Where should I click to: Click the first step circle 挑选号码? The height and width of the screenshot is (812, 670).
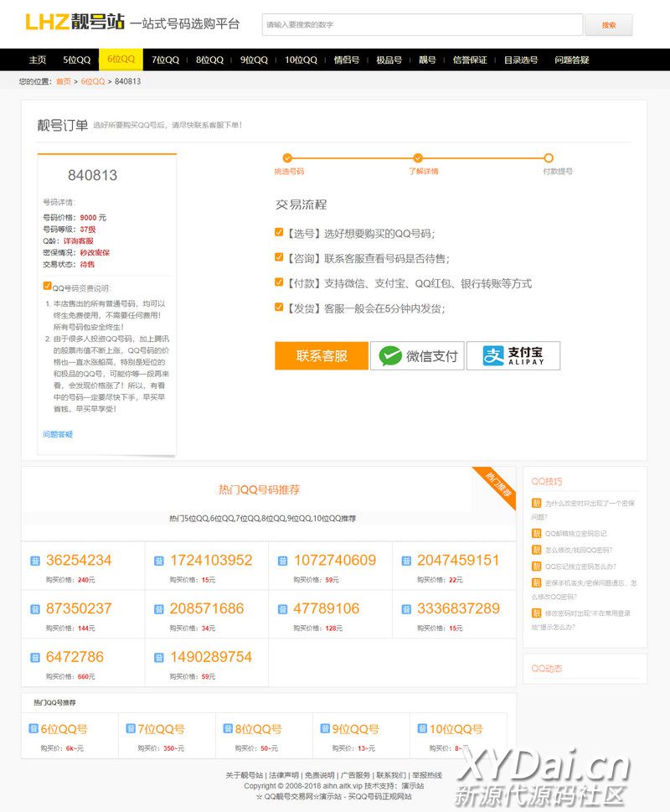click(x=287, y=158)
